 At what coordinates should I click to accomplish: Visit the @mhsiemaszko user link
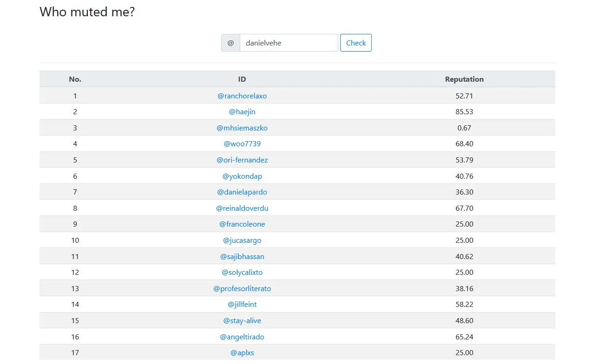point(242,128)
